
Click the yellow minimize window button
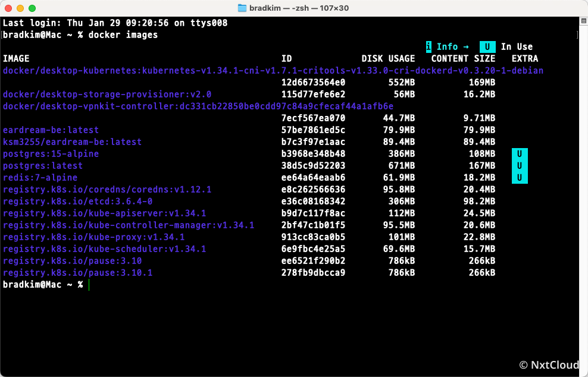(20, 8)
